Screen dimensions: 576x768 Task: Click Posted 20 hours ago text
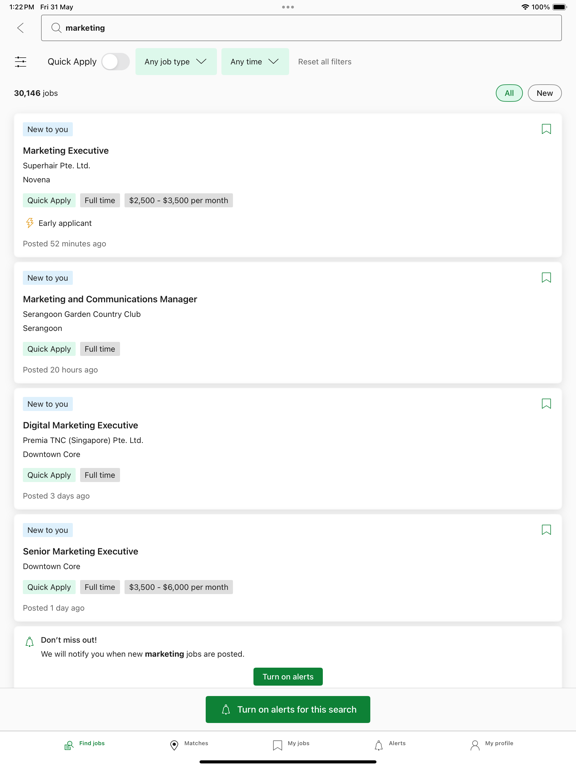click(x=60, y=370)
